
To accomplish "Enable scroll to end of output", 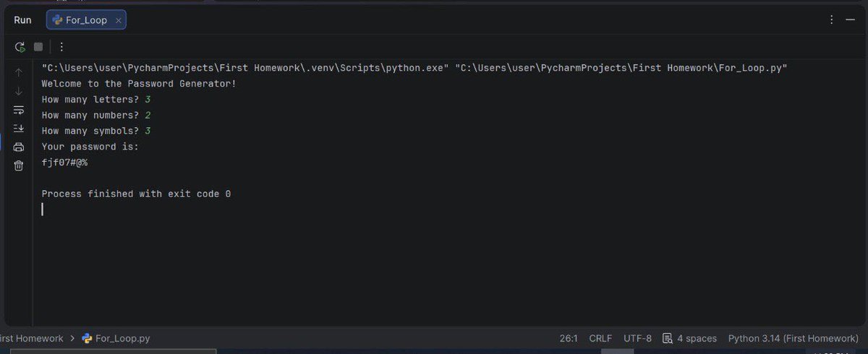I will (x=19, y=129).
